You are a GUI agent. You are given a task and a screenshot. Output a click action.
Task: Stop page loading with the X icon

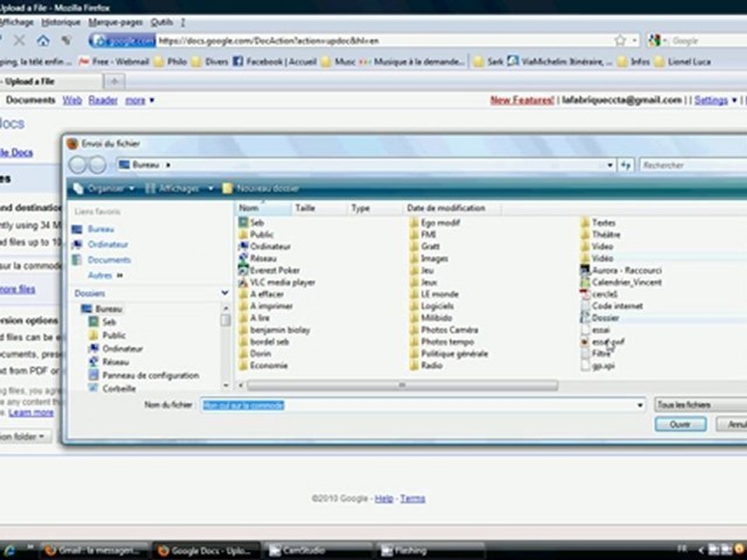coord(19,40)
